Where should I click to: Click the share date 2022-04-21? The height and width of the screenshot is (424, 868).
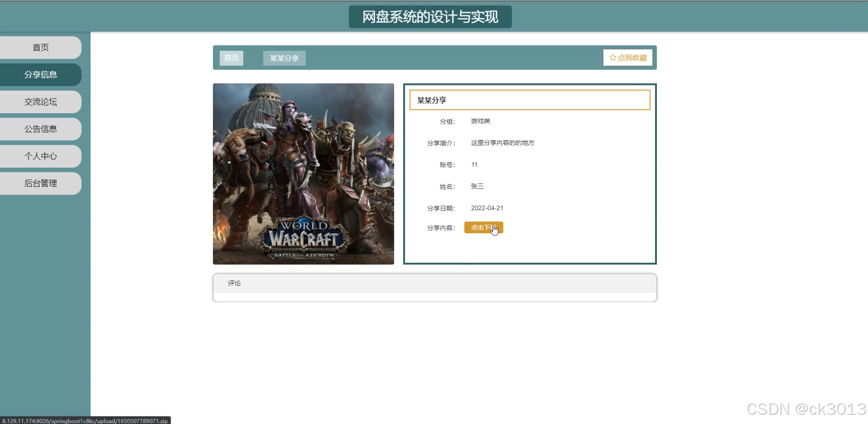point(487,208)
